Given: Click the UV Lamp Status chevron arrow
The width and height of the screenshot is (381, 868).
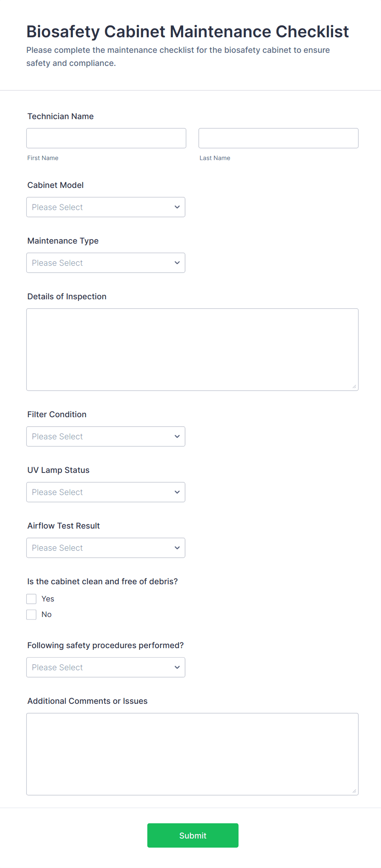Looking at the screenshot, I should (177, 492).
